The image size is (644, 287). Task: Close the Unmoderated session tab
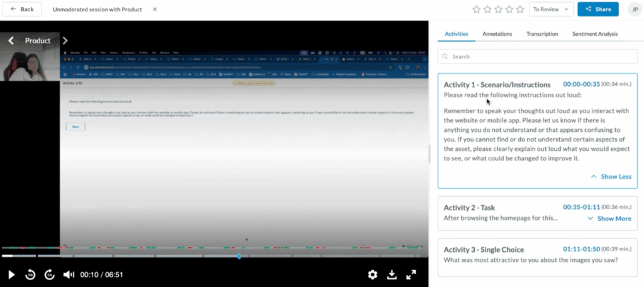pyautogui.click(x=155, y=9)
